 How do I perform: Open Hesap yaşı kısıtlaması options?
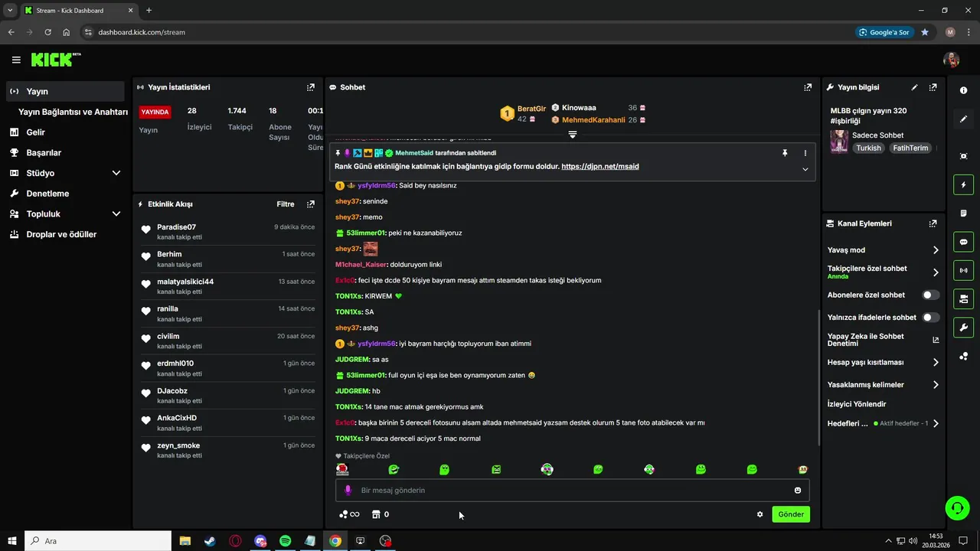point(883,363)
